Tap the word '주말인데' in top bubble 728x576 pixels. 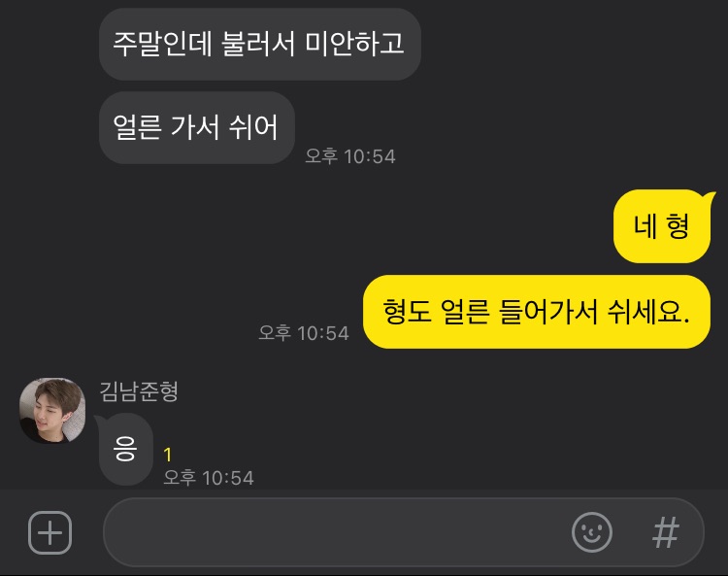162,44
